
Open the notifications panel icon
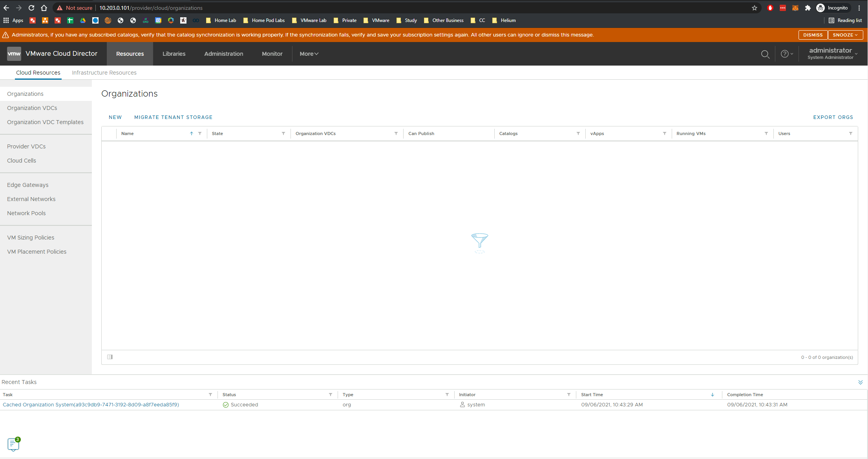(x=13, y=444)
